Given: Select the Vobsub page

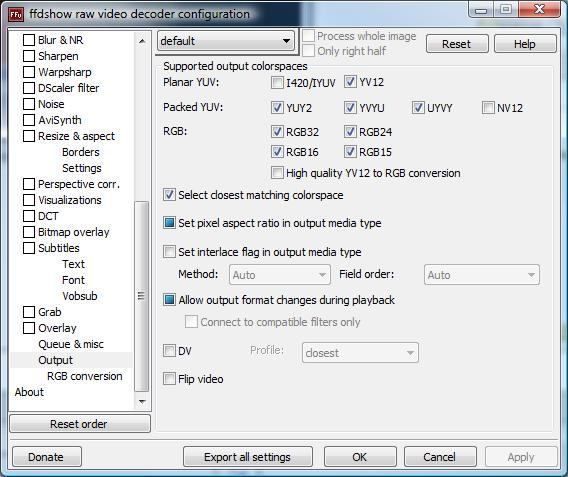Looking at the screenshot, I should [x=80, y=296].
